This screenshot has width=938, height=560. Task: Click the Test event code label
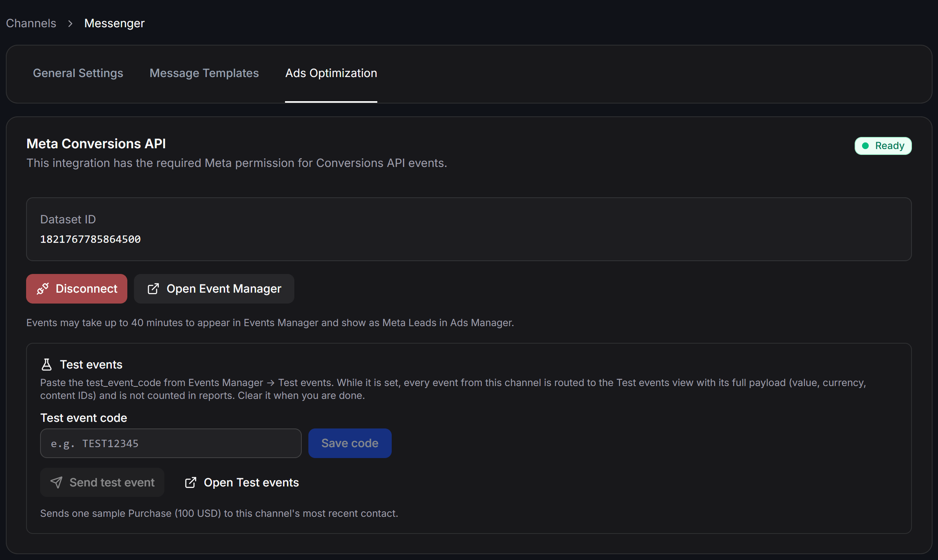[x=84, y=418]
